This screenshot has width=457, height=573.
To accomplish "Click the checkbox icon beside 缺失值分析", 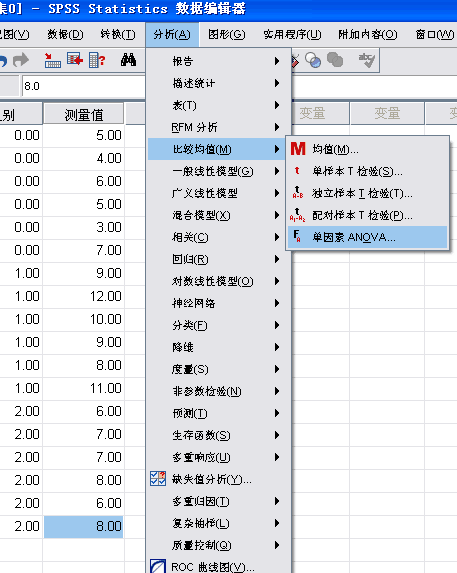I will point(158,479).
